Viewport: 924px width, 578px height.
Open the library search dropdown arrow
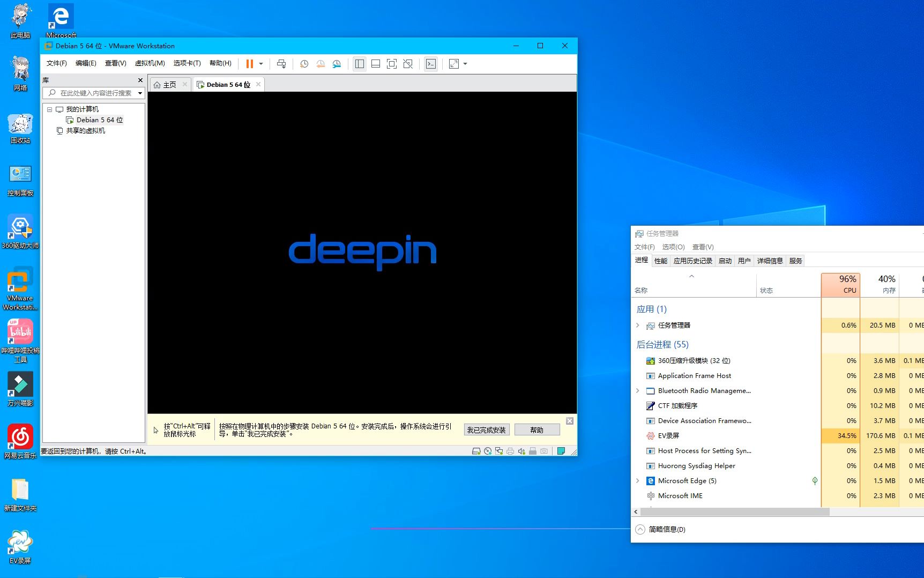(x=140, y=93)
